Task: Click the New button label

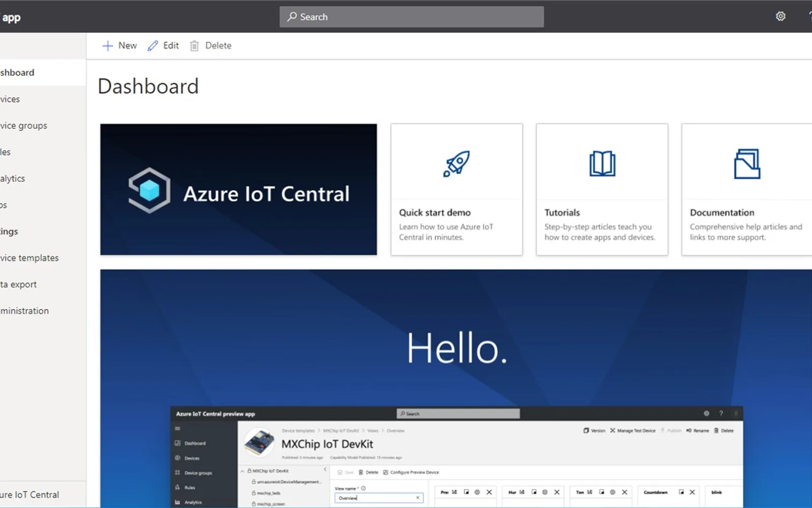Action: click(x=127, y=45)
